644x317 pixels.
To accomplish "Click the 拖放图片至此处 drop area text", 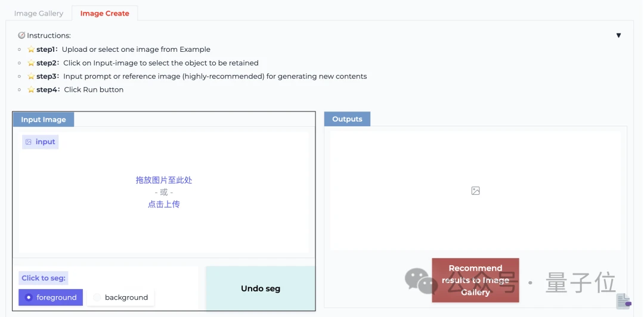I will [x=164, y=180].
